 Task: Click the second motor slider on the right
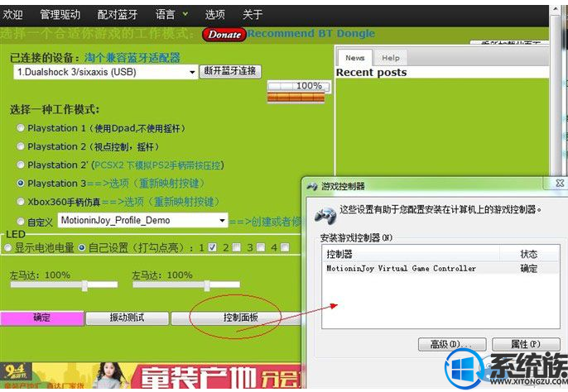click(x=186, y=285)
